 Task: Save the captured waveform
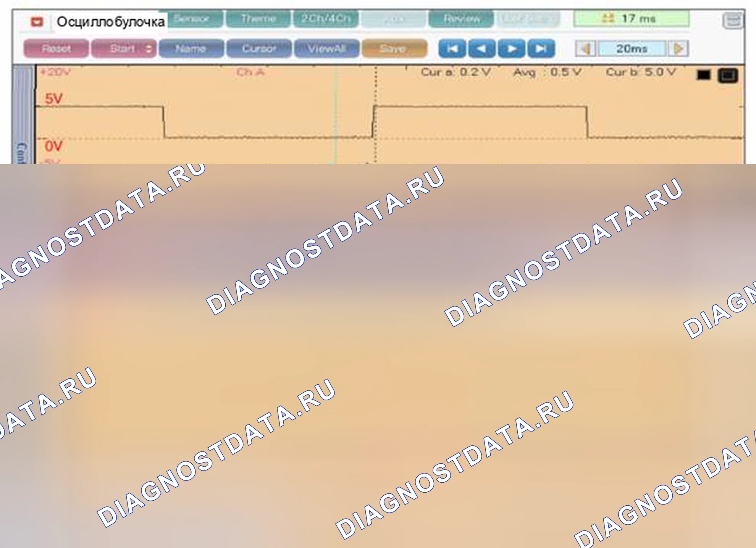point(394,49)
